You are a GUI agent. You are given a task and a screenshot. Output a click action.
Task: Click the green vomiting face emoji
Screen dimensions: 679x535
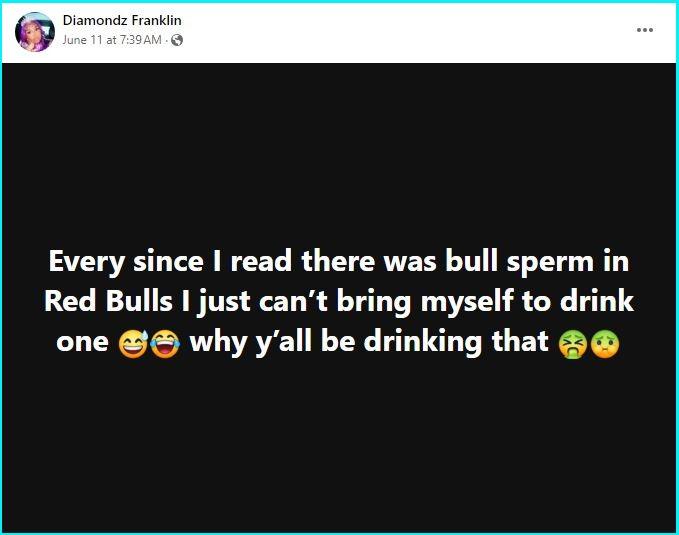pyautogui.click(x=573, y=344)
